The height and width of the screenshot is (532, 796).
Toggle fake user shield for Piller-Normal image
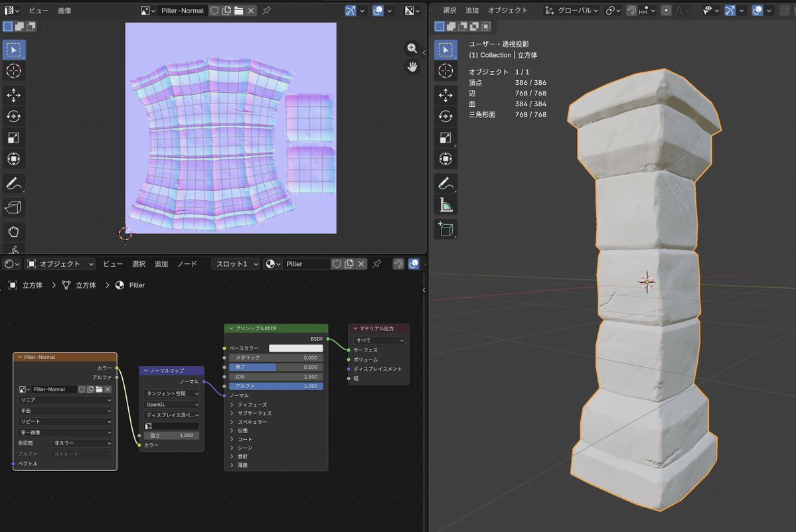214,11
